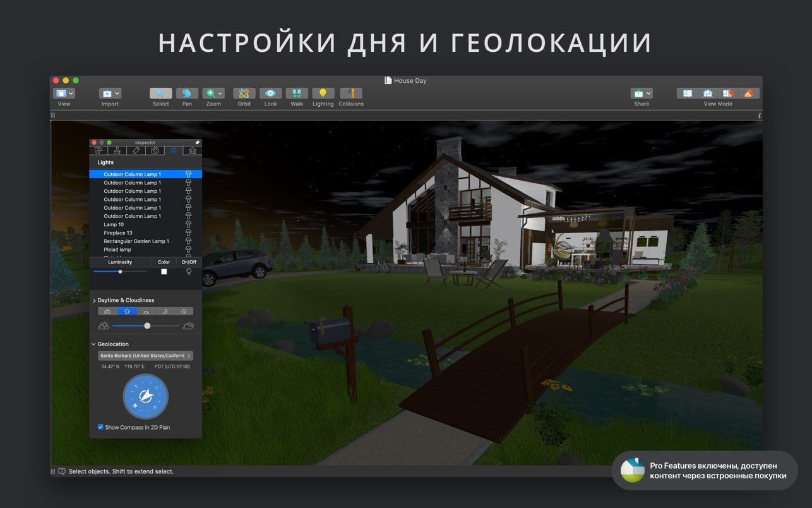The image size is (812, 508).
Task: Choose the Look eye tool
Action: coord(270,94)
